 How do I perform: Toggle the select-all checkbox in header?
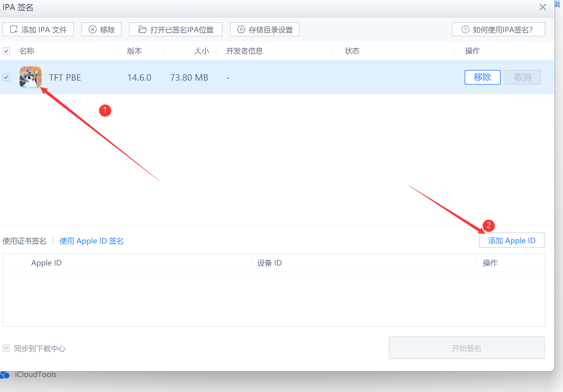pos(6,51)
